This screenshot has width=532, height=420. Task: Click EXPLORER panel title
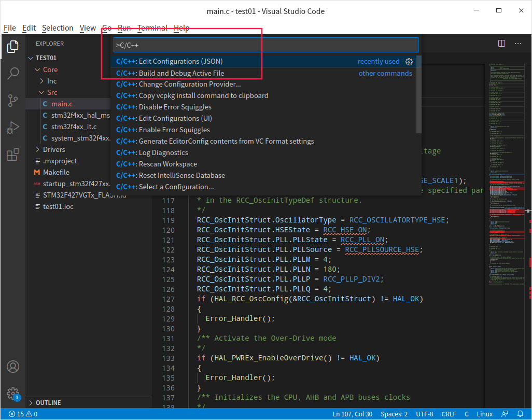point(50,44)
